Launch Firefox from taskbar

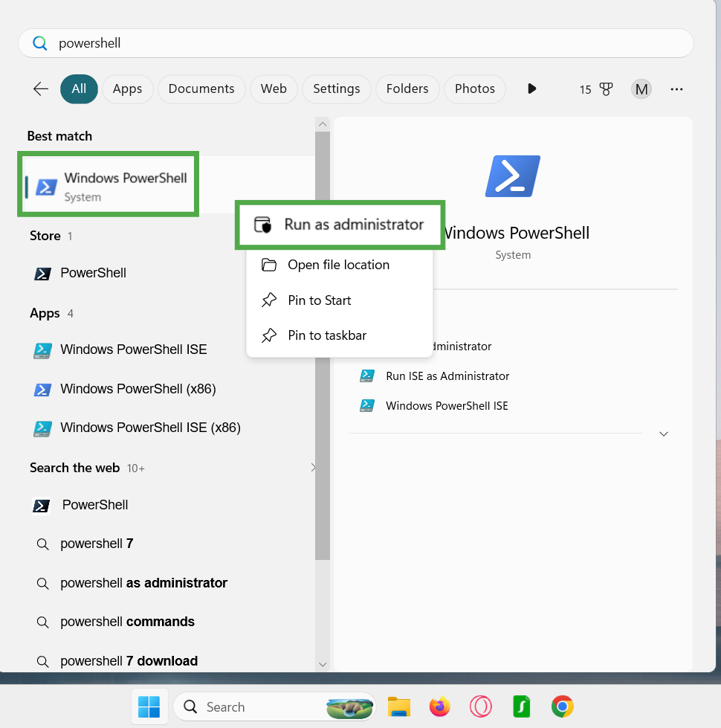(x=440, y=706)
